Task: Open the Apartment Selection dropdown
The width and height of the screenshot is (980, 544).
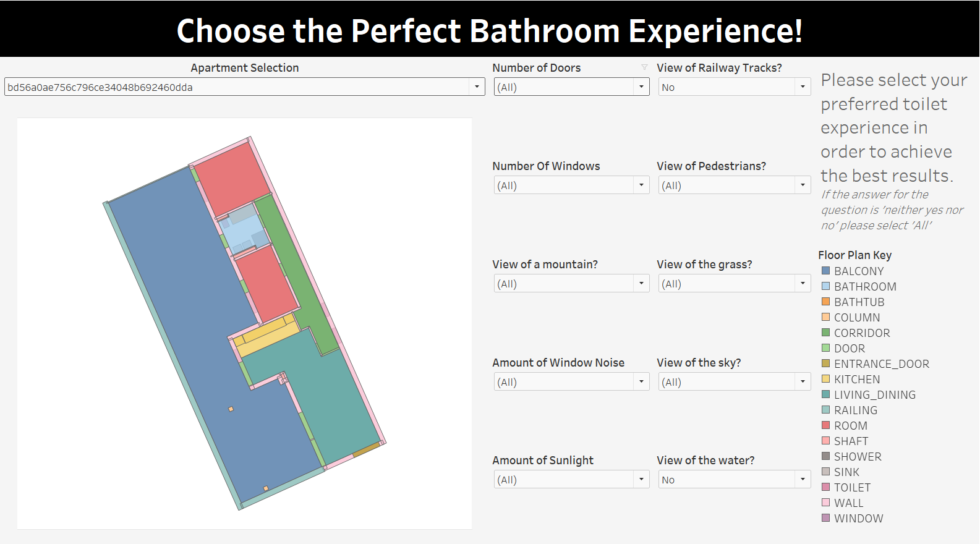Action: 477,87
